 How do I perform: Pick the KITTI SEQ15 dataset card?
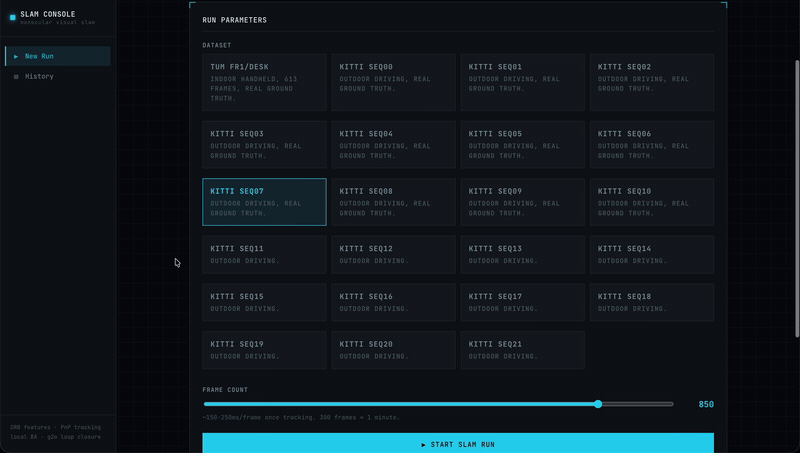(x=264, y=303)
